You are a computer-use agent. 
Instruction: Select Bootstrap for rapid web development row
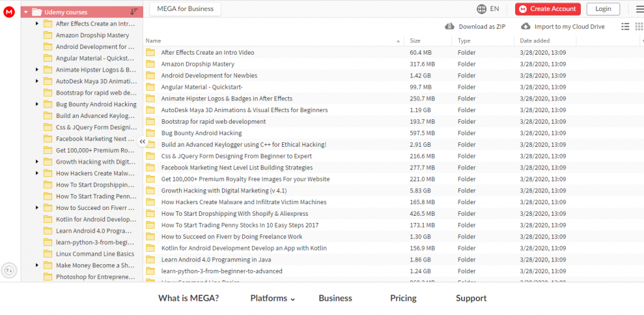point(393,122)
